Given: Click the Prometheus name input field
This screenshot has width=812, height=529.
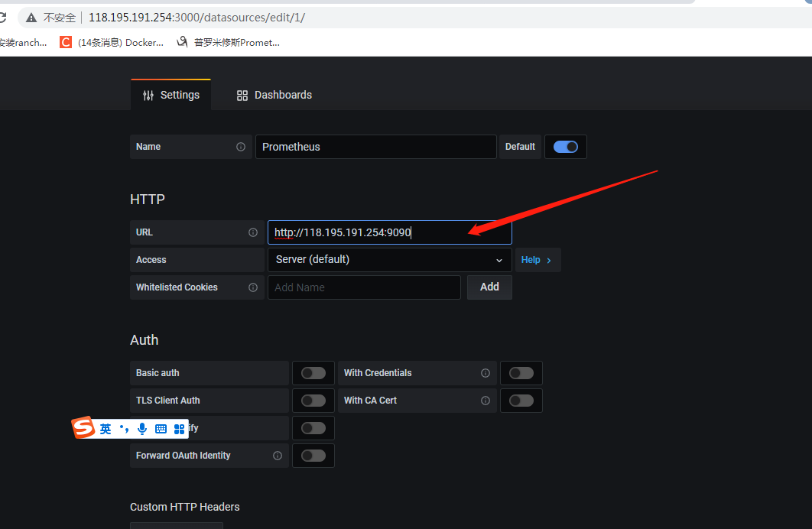Looking at the screenshot, I should coord(376,147).
